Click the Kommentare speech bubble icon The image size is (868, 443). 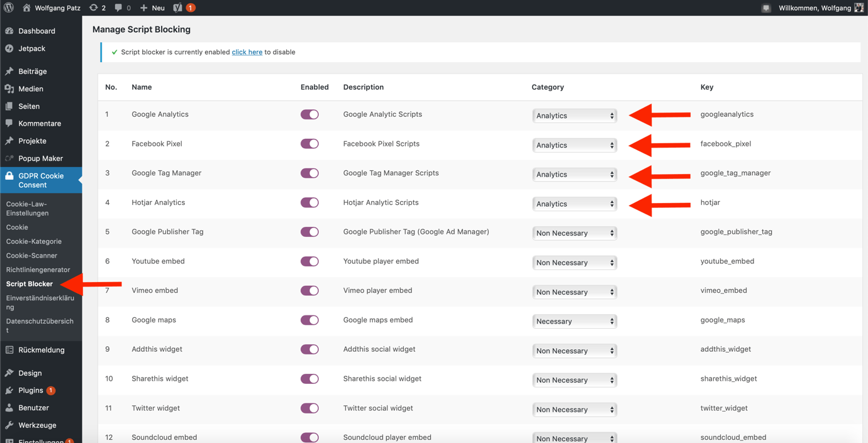[x=9, y=124]
